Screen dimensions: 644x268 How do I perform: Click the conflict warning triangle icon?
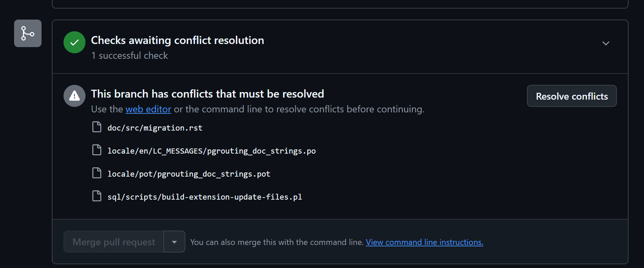pyautogui.click(x=74, y=96)
